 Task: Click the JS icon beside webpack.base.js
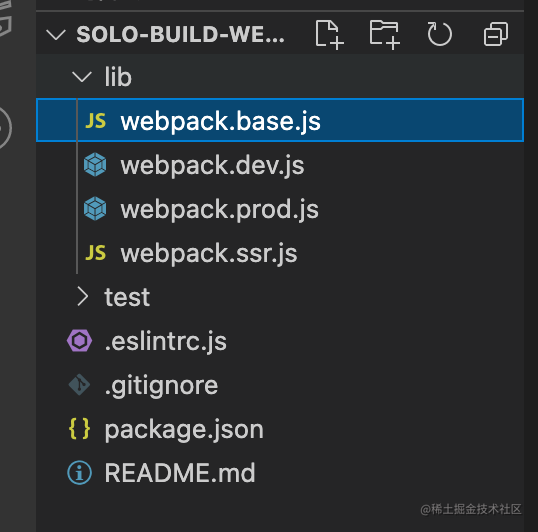(x=95, y=121)
